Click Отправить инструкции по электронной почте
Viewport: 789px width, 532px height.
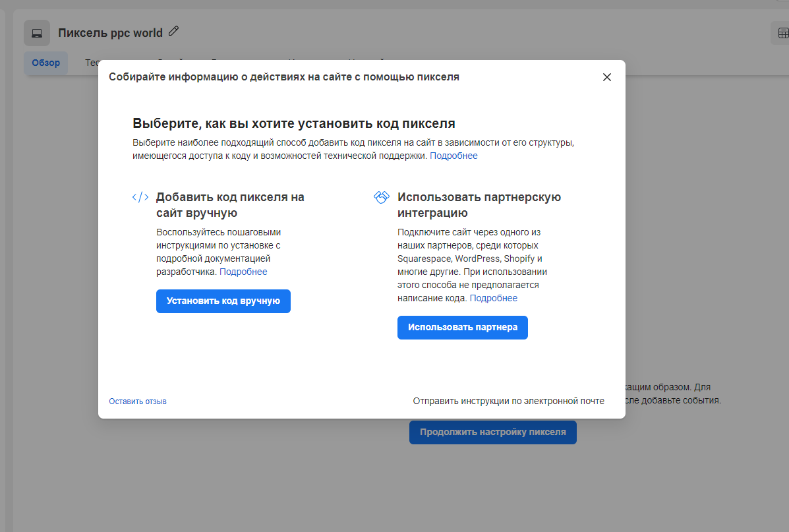tap(508, 401)
